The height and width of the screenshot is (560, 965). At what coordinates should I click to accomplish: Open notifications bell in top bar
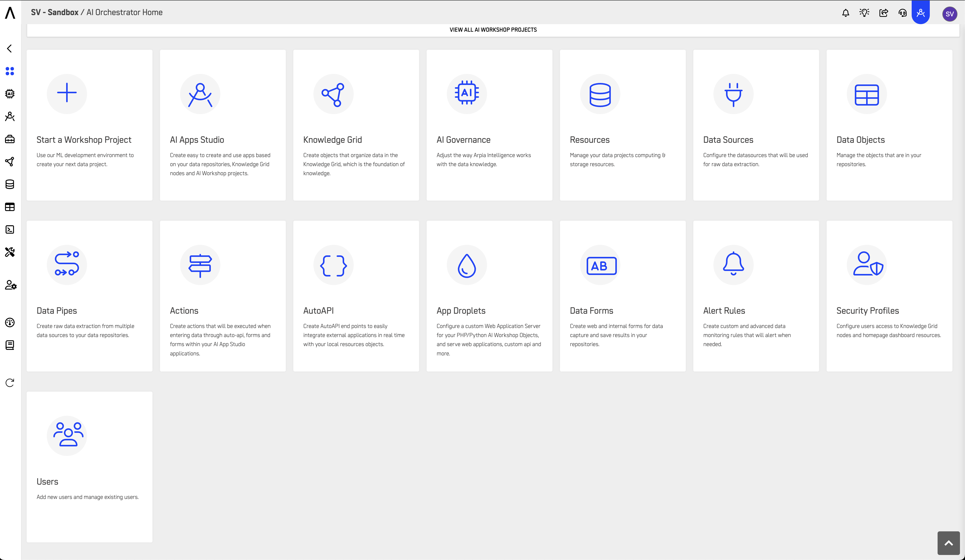846,13
